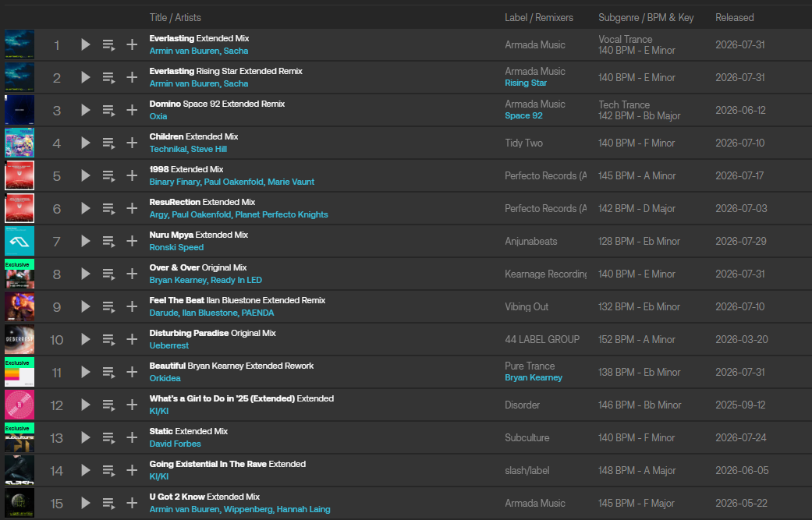Open remixer Rising Star link
This screenshot has width=812, height=520.
tap(526, 83)
